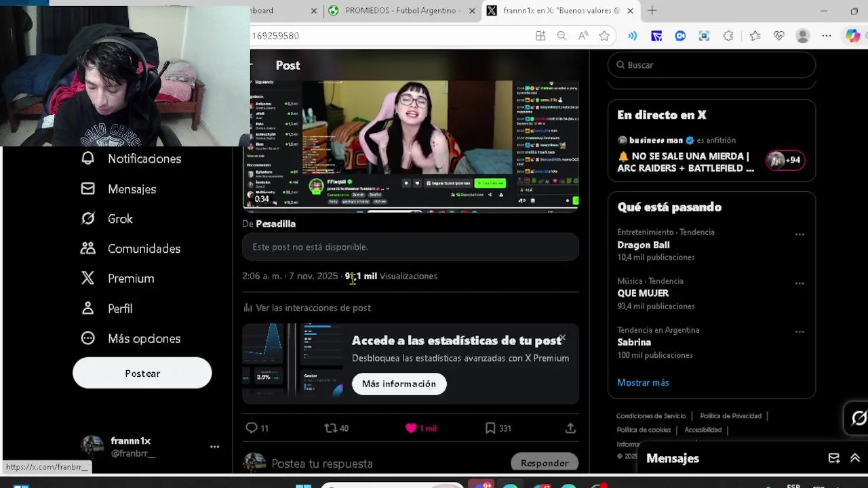Viewport: 868px width, 488px height.
Task: Open Política de Privacidad footer link
Action: 730,416
